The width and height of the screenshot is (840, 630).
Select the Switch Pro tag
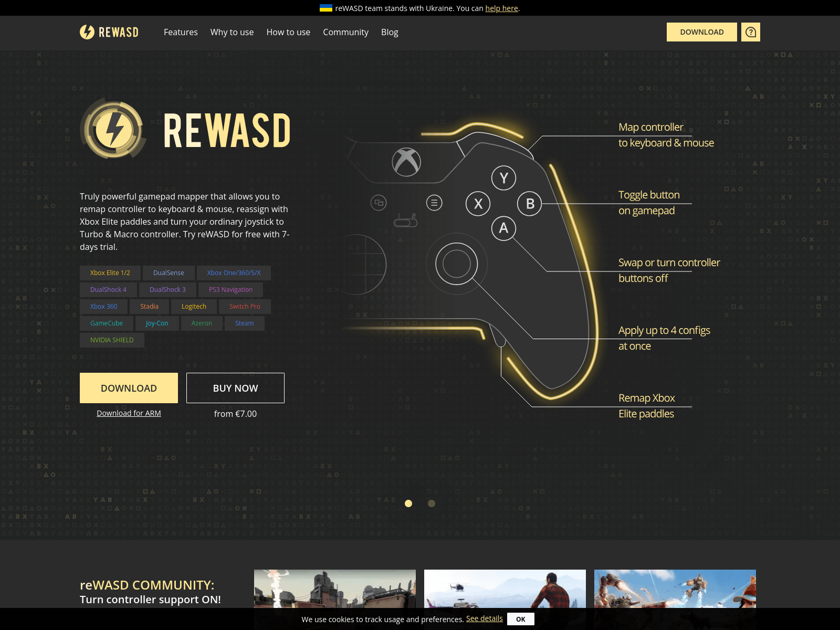[245, 307]
